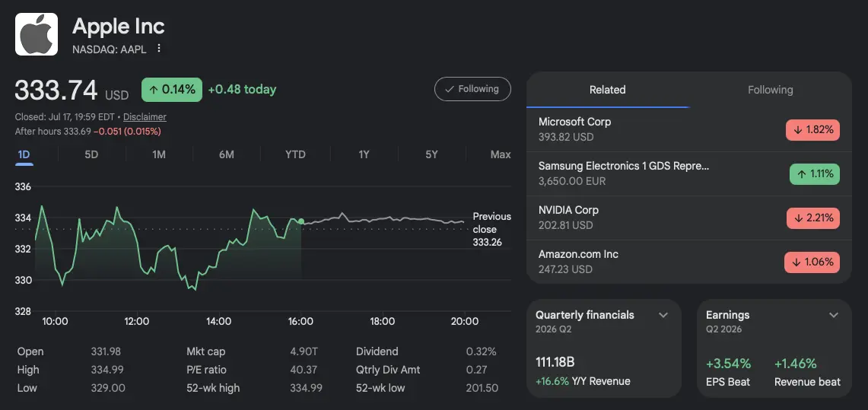
Task: Click Amazon's red 1.06% down badge
Action: 812,262
